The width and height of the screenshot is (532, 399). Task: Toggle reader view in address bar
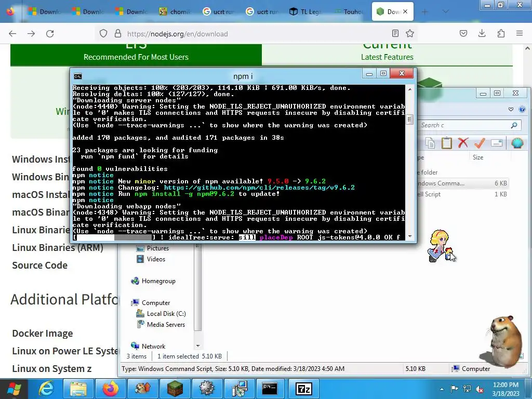point(395,33)
